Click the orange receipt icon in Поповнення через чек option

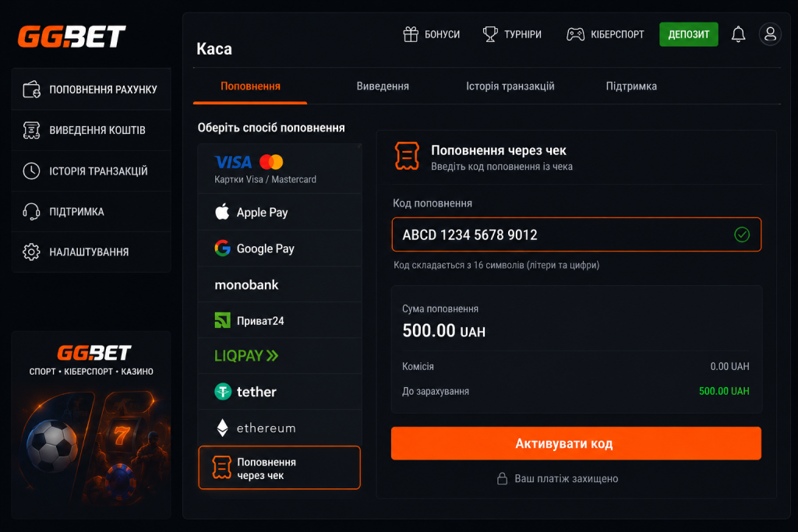coord(222,467)
